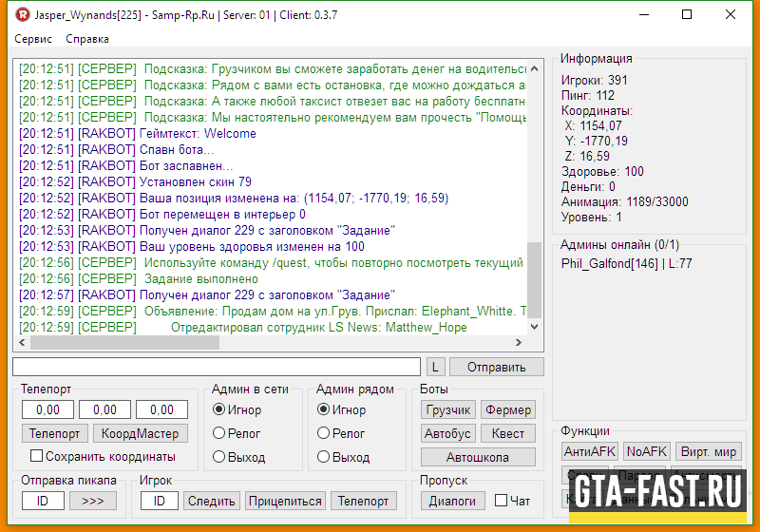Click admin entry Phil_Galfond[146] | L:77
Viewport: 760px width, 532px height.
(627, 263)
